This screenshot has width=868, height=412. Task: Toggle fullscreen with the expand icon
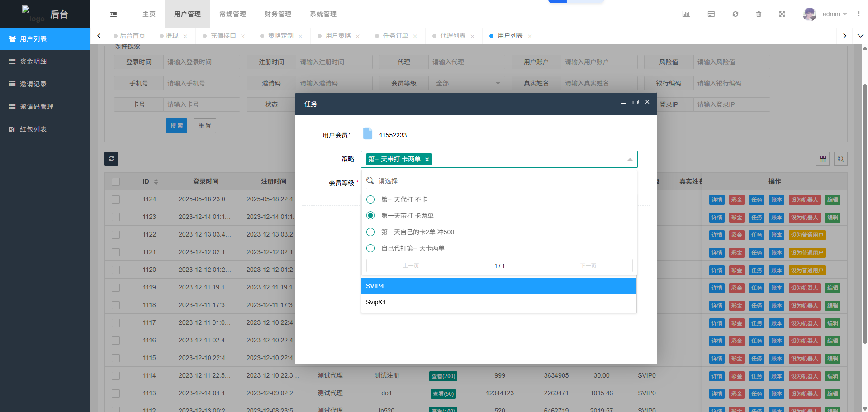782,14
